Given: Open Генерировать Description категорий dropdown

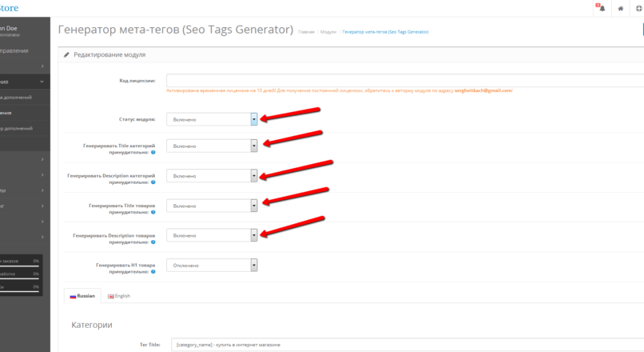Looking at the screenshot, I should [x=212, y=175].
